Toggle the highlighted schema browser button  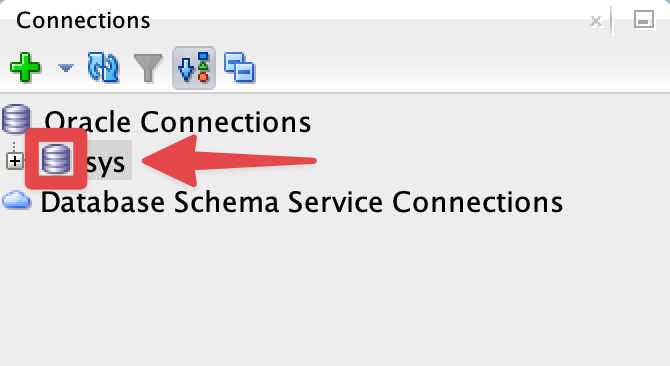(x=194, y=68)
